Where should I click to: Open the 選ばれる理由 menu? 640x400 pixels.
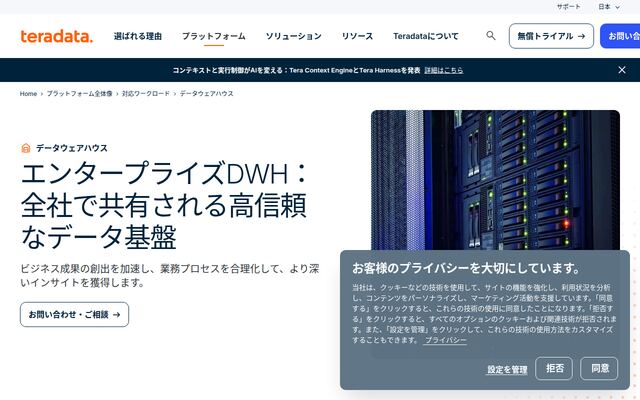[138, 36]
